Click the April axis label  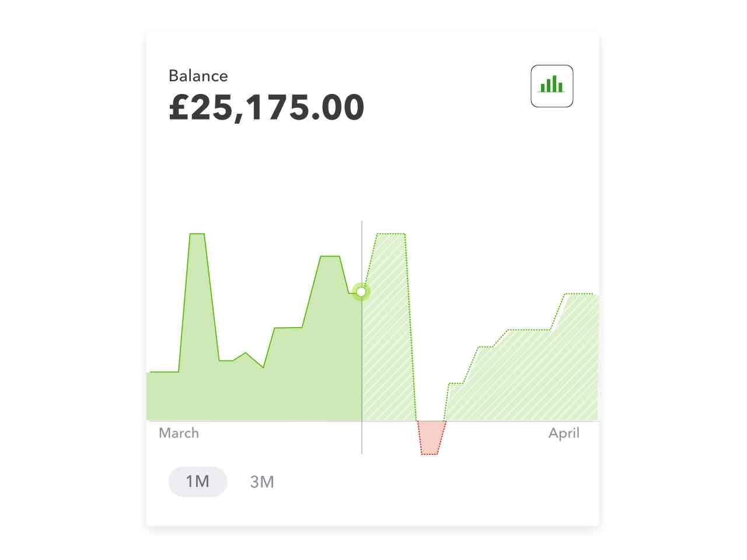coord(564,433)
